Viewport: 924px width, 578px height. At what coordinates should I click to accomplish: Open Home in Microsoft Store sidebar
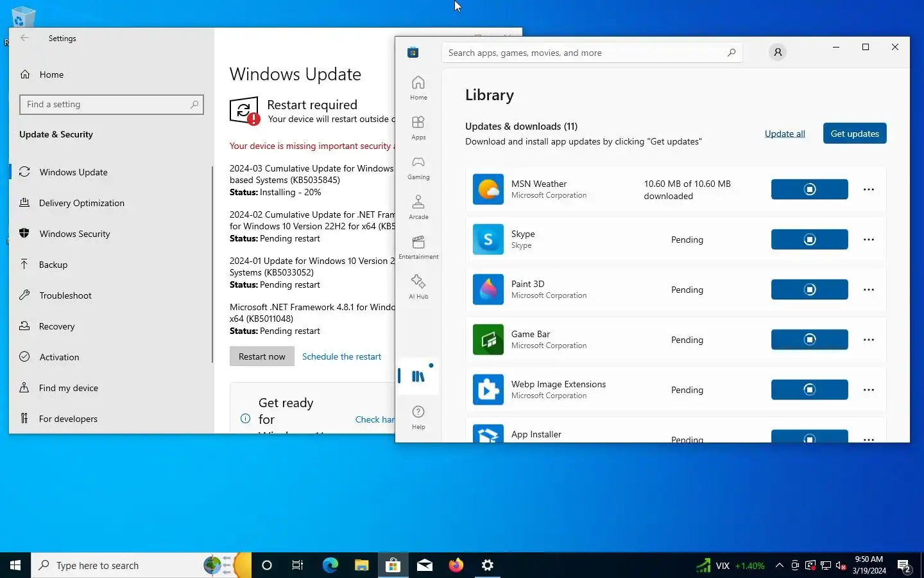coord(418,88)
